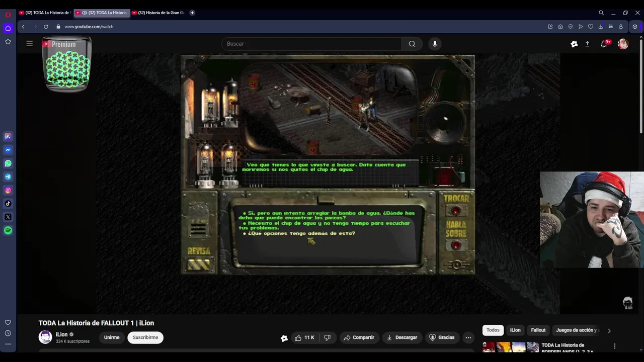
Task: Submit search with magnifier button
Action: tap(412, 44)
